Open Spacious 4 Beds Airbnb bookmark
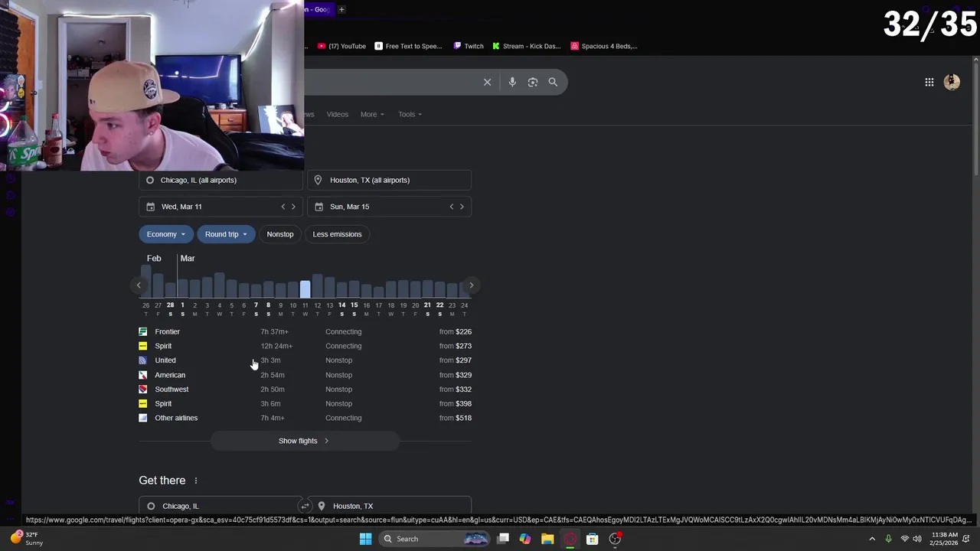Image resolution: width=980 pixels, height=551 pixels. [604, 46]
